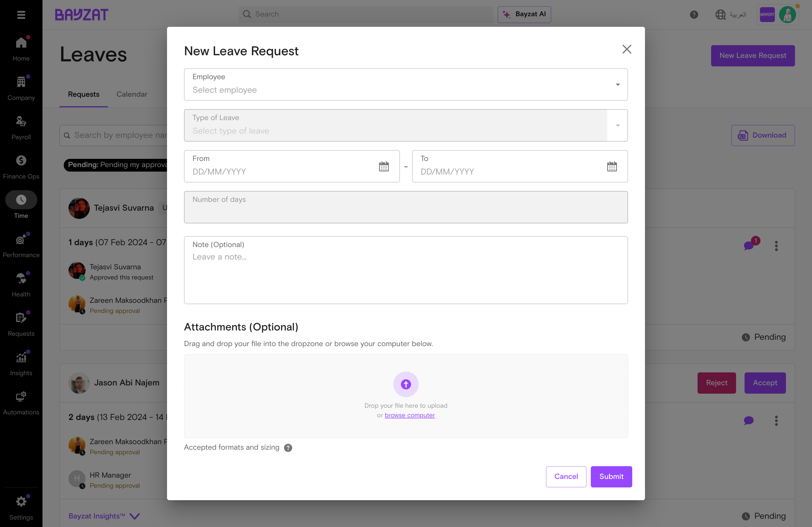
Task: Submit the leave request
Action: [611, 477]
